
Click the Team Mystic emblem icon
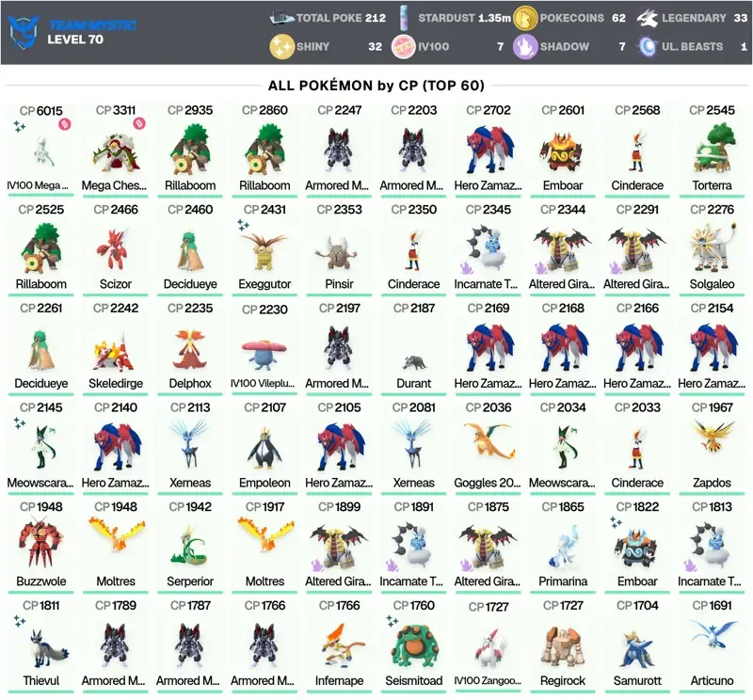tap(23, 32)
